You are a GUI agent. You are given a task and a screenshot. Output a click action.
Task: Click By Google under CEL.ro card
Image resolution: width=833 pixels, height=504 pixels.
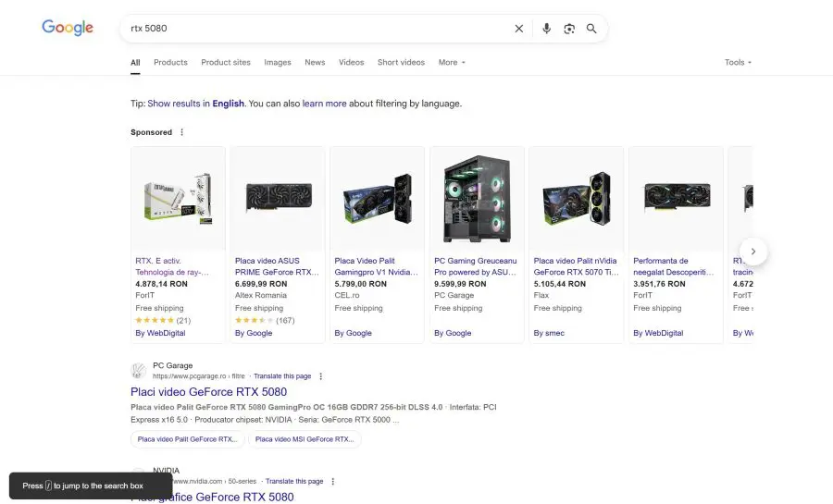pos(354,333)
